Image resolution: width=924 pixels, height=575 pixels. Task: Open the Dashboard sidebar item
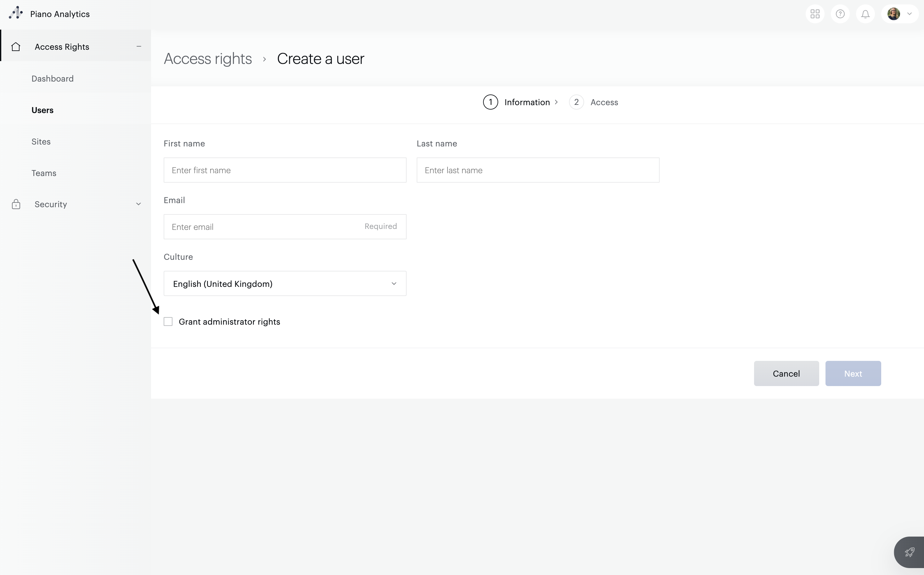pyautogui.click(x=53, y=79)
